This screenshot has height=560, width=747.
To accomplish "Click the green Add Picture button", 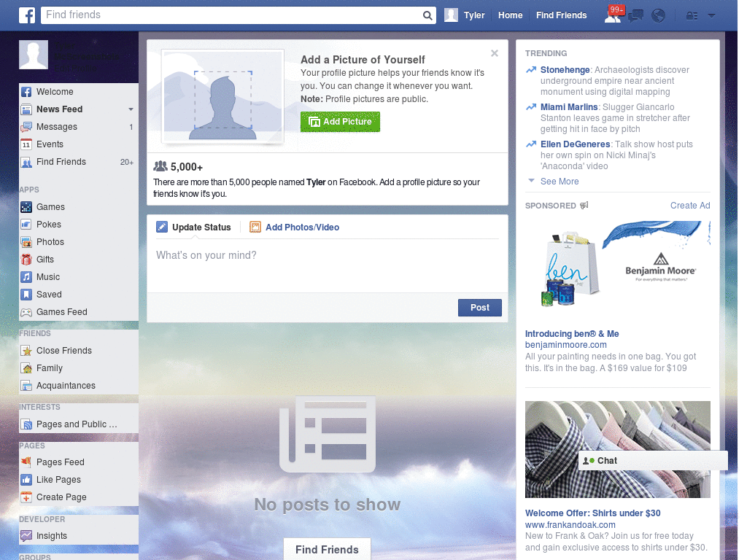I will click(340, 122).
